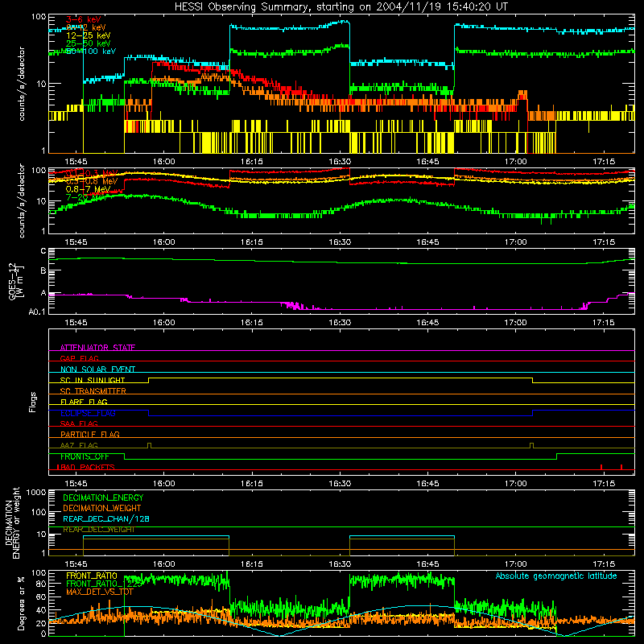Screen dimensions: 644x644
Task: Select the 3-6 keV legend label
Action: (83, 19)
